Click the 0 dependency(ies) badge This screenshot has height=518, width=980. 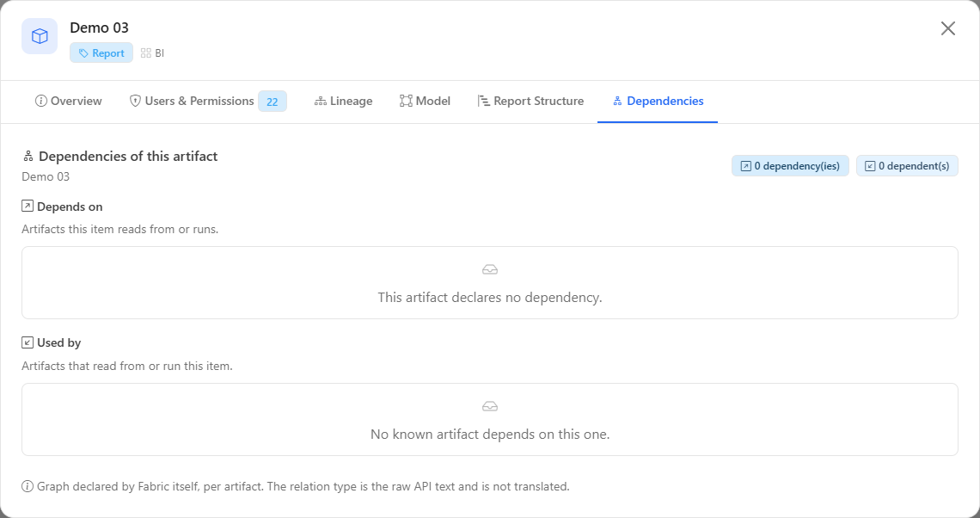click(x=790, y=166)
